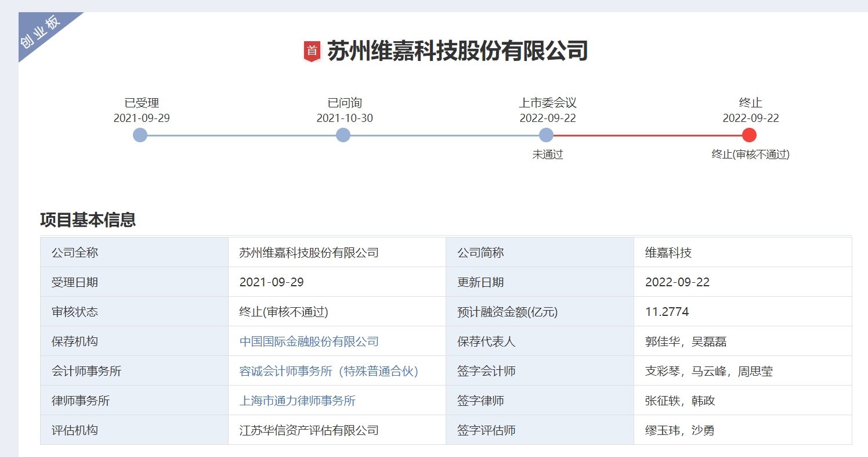Click the 上市委会议 timeline dot
The width and height of the screenshot is (868, 457).
[546, 135]
